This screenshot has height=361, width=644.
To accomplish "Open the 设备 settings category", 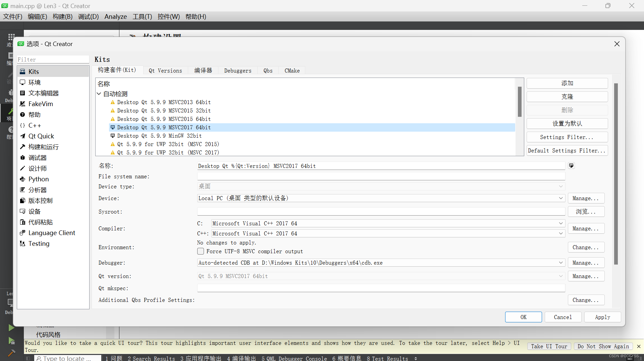I will (53, 211).
